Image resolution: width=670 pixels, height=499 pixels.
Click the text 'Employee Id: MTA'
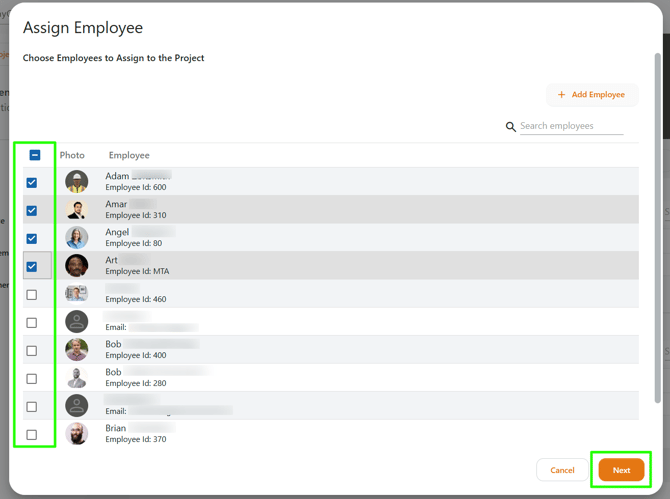137,271
